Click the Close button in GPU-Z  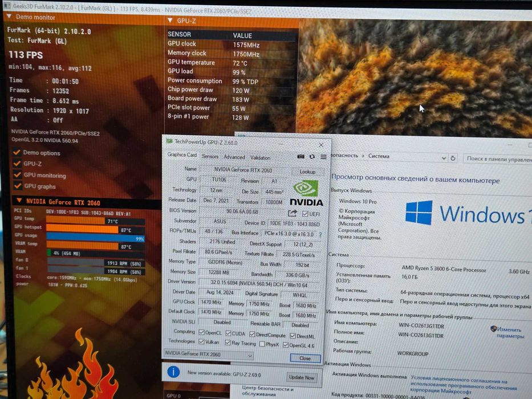[x=305, y=359]
